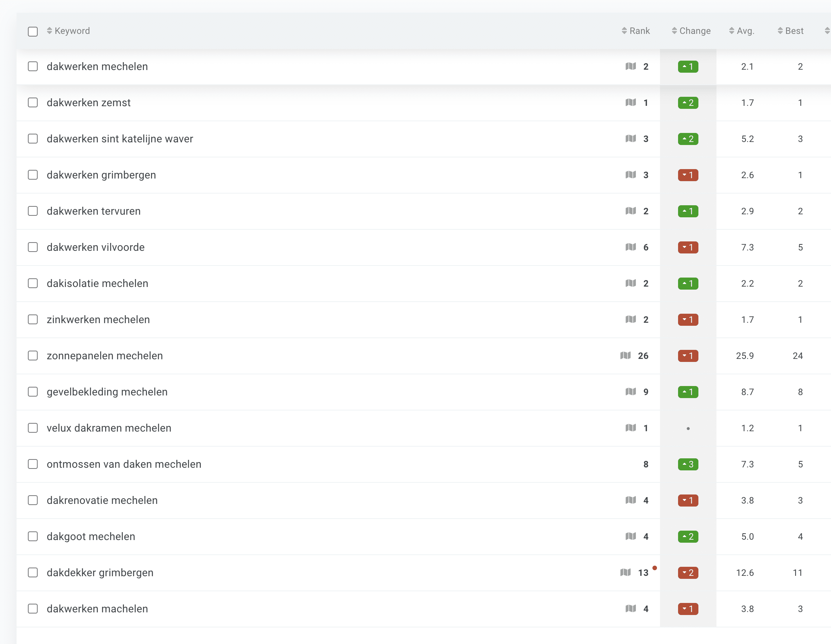
Task: Click the map icon for dakwerken vilvoorde
Action: 631,247
